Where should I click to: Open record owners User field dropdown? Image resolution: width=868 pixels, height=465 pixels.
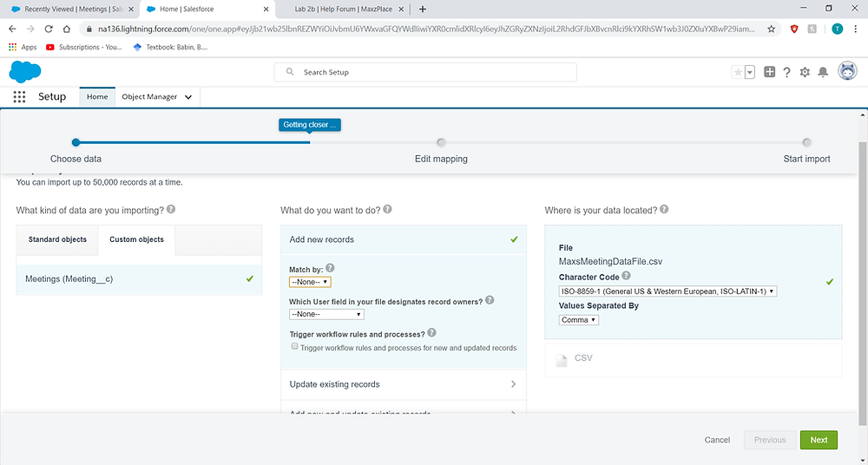click(x=326, y=314)
